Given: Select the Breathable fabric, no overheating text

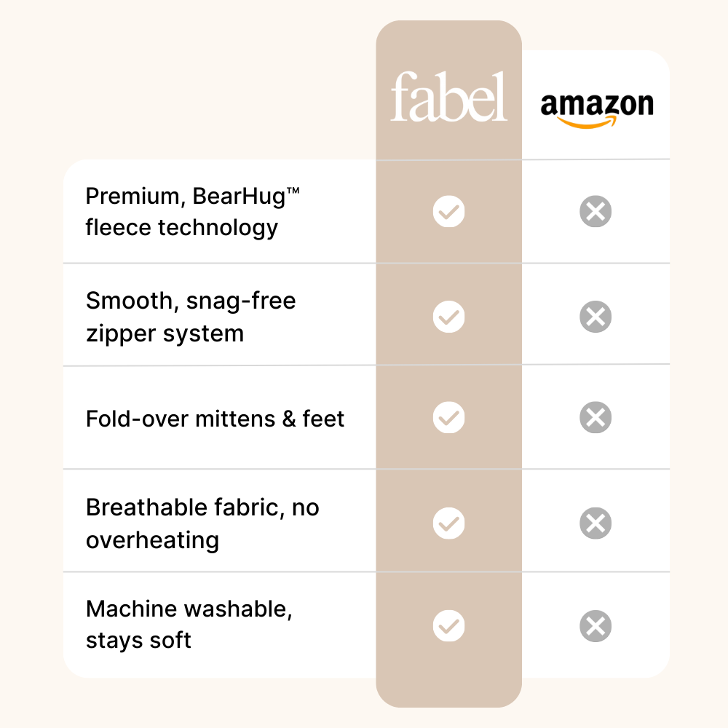Looking at the screenshot, I should (x=202, y=523).
